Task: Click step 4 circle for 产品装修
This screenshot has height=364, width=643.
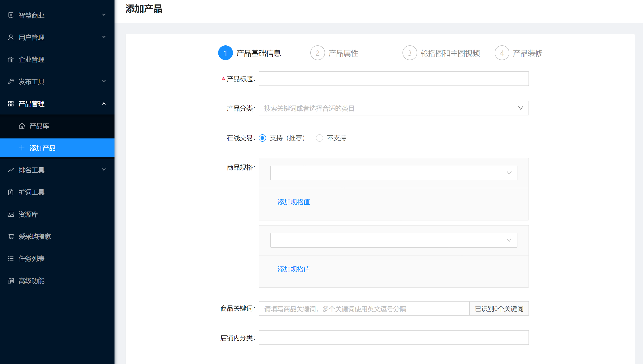Action: 502,53
